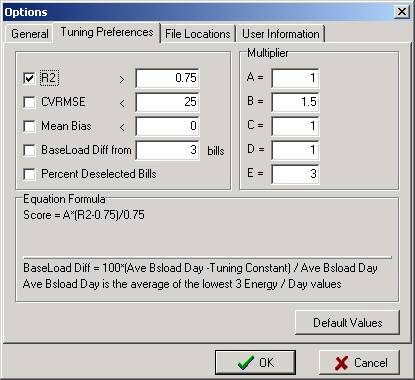
Task: Cancel the Options dialog
Action: [x=359, y=362]
